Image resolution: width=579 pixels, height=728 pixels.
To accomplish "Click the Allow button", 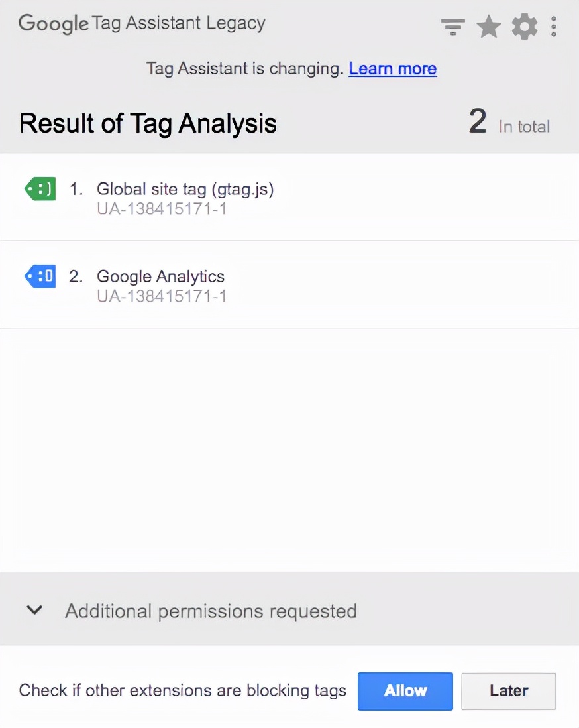I will point(405,691).
